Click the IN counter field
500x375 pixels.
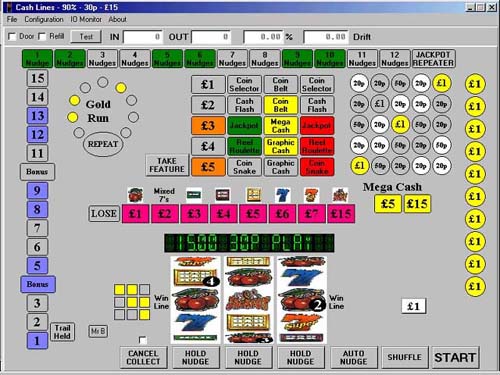tap(143, 37)
